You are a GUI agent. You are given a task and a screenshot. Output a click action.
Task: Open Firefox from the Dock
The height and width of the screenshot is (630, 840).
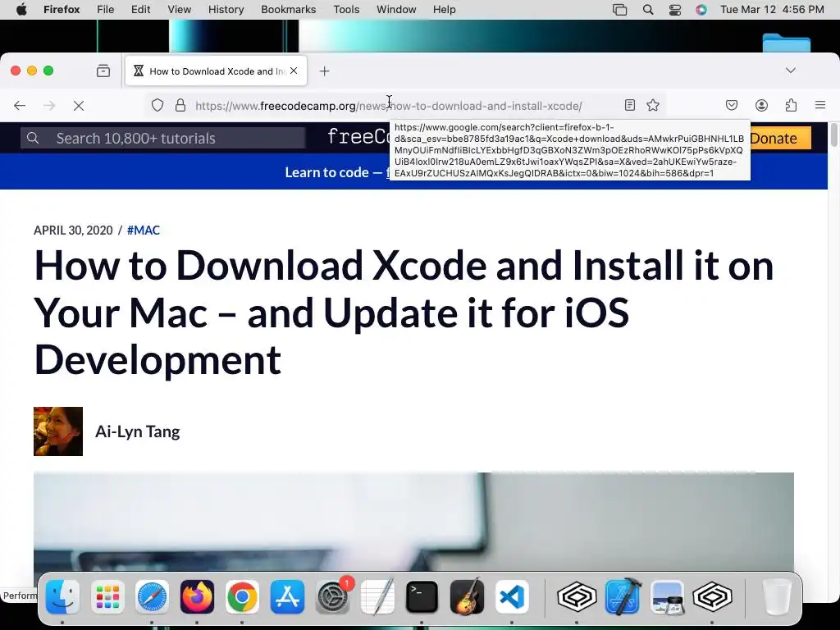[x=197, y=597]
